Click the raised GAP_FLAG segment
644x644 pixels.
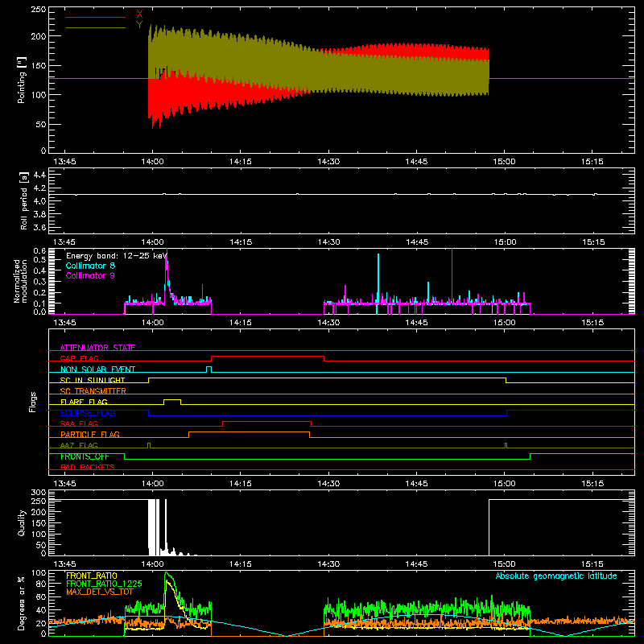click(x=267, y=357)
